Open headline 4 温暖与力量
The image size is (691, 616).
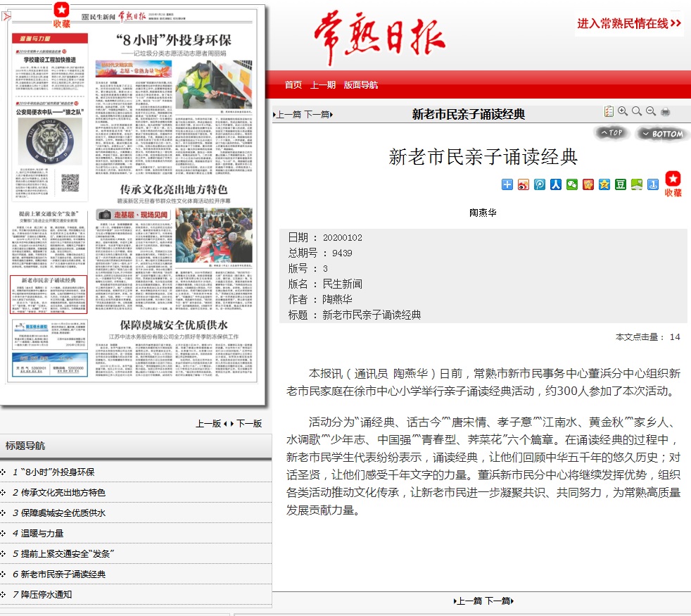click(42, 533)
